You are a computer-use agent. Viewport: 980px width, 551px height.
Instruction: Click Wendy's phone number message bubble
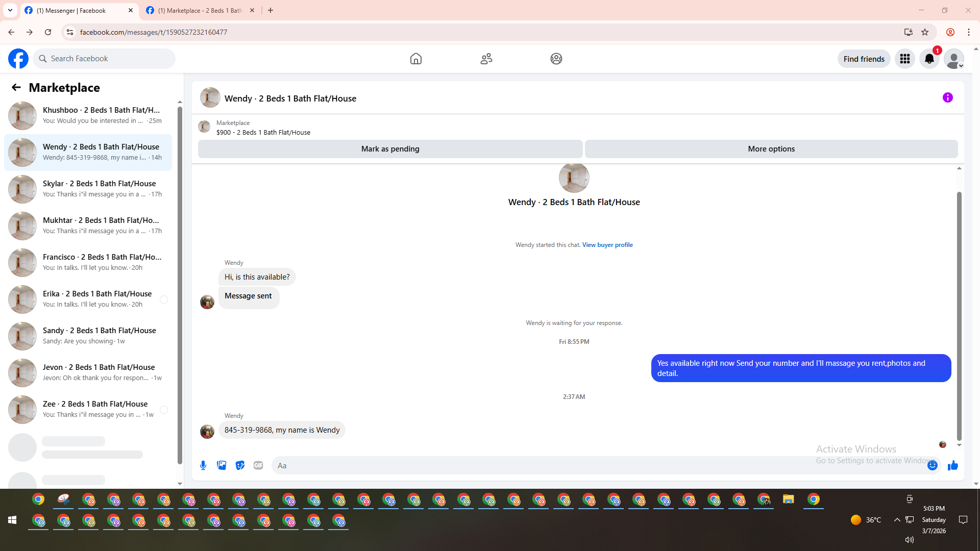pos(282,430)
